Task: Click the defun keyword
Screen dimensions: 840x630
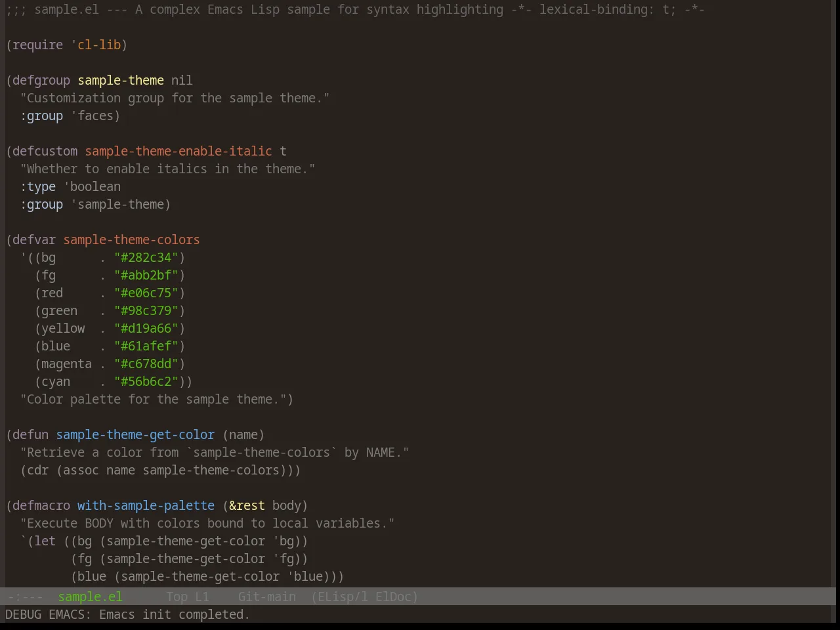Action: [31, 434]
